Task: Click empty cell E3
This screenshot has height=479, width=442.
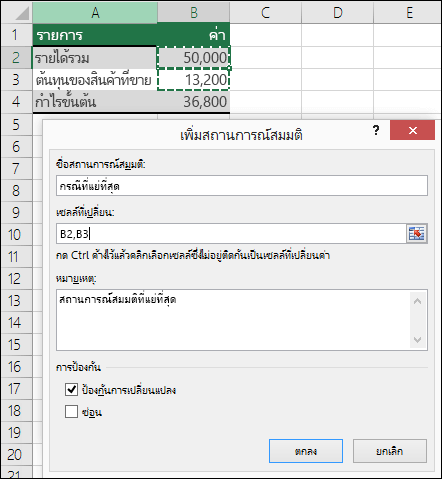Action: (408, 80)
